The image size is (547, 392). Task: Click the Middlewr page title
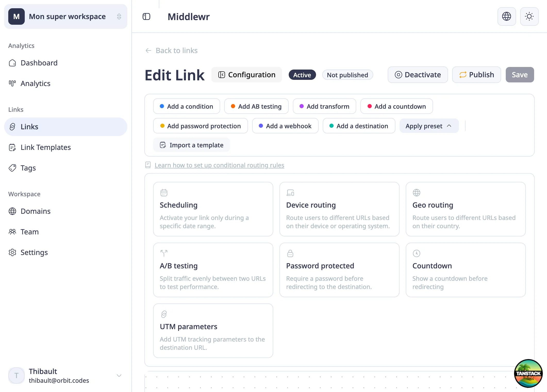click(x=188, y=17)
